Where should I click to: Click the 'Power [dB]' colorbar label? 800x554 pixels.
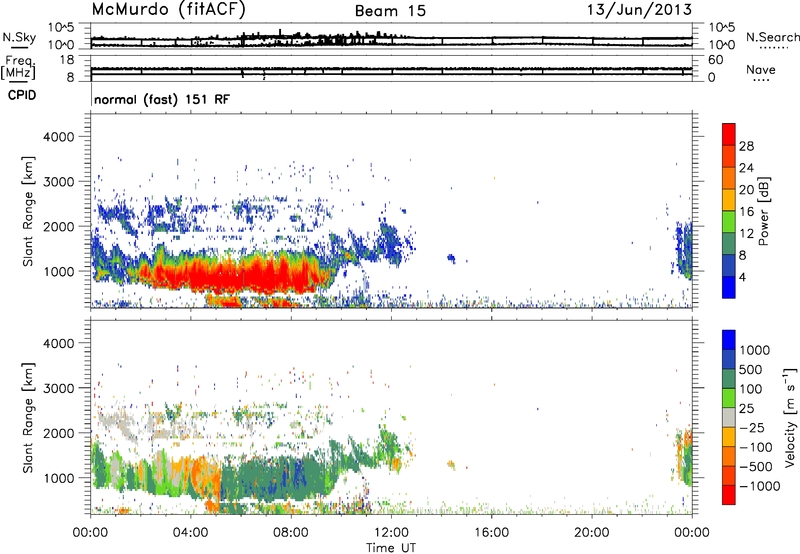pos(763,211)
